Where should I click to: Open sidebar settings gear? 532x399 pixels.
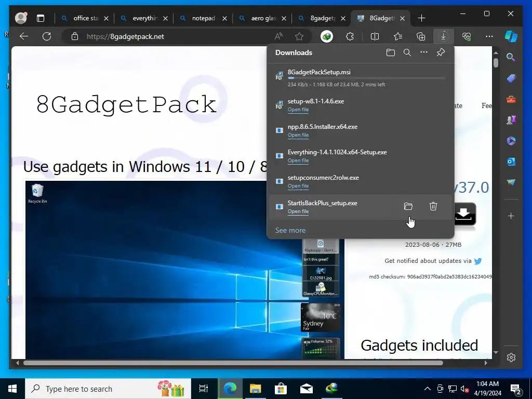point(511,357)
